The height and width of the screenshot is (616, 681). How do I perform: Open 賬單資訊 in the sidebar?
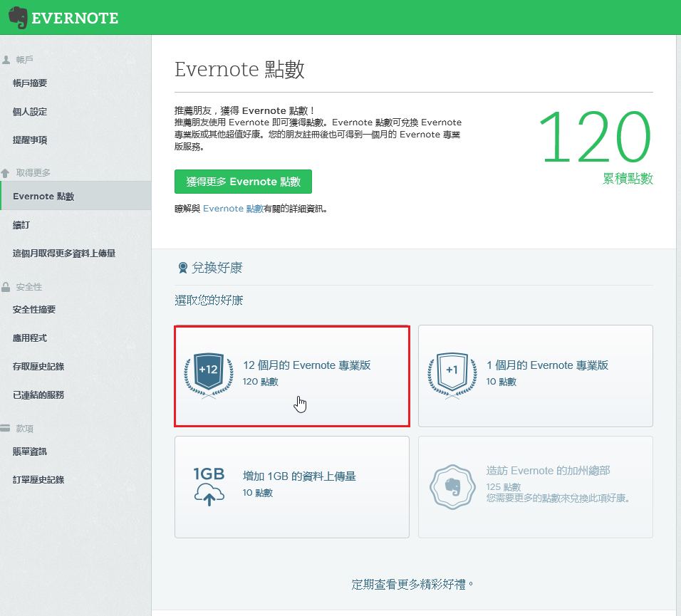click(30, 451)
